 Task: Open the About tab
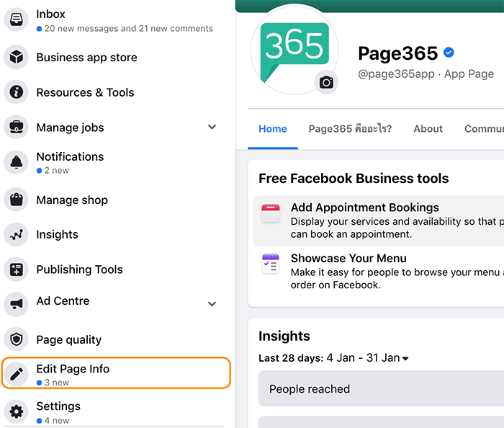tap(428, 129)
